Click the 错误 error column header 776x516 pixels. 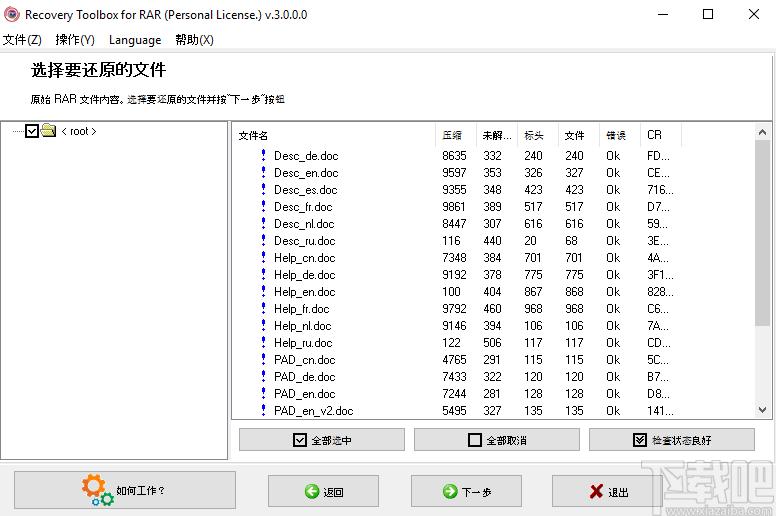(620, 135)
